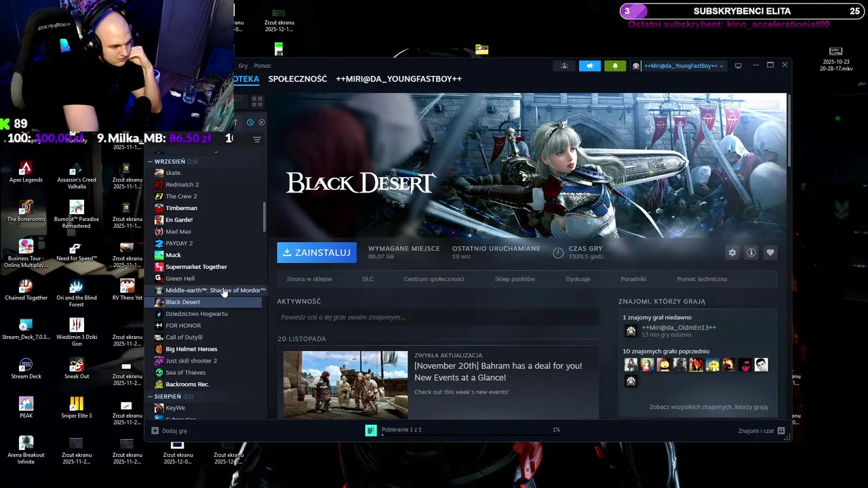Open the ++MIRI@DA_YOUNGFASTBOY++ profile tab
The width and height of the screenshot is (868, 488).
[x=399, y=79]
